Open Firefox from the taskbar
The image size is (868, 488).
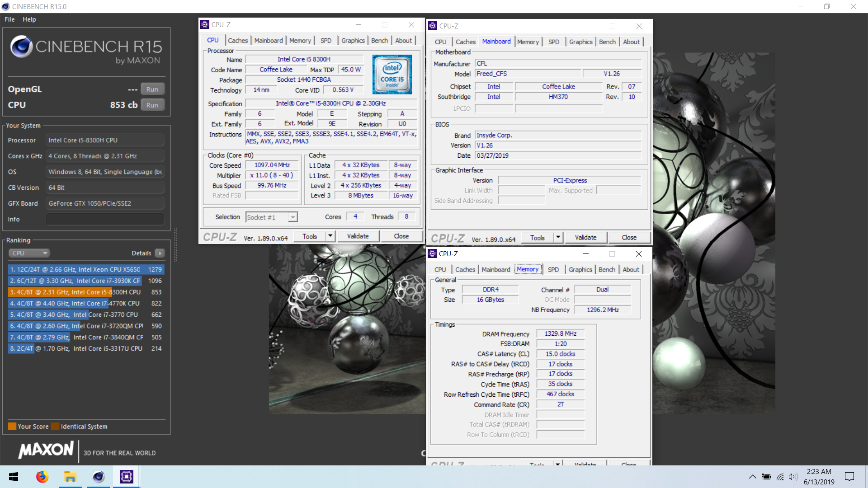42,477
